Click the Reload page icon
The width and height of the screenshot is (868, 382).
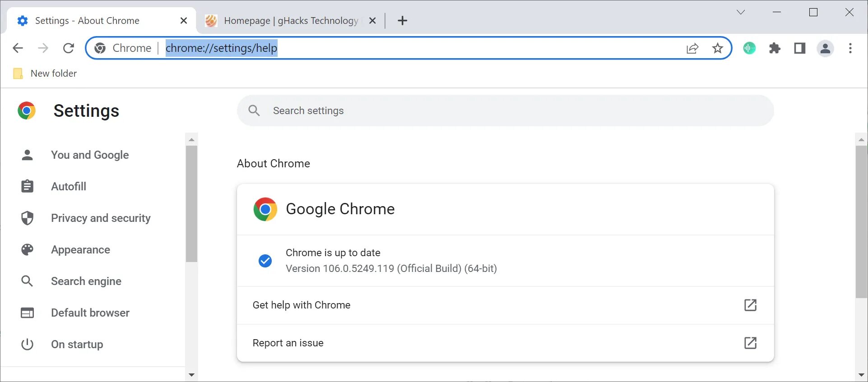[x=69, y=48]
